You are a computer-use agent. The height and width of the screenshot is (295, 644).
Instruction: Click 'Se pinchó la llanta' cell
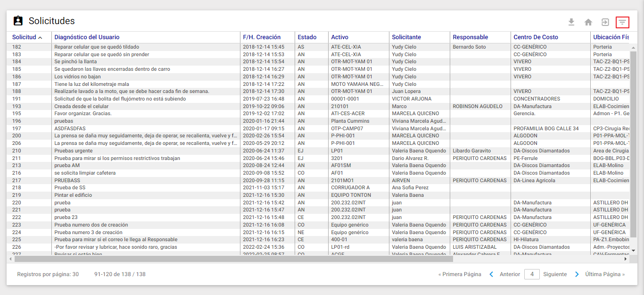pos(75,62)
